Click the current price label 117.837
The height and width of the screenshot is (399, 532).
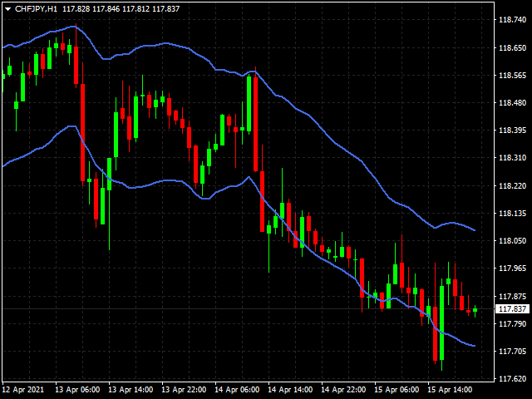512,309
